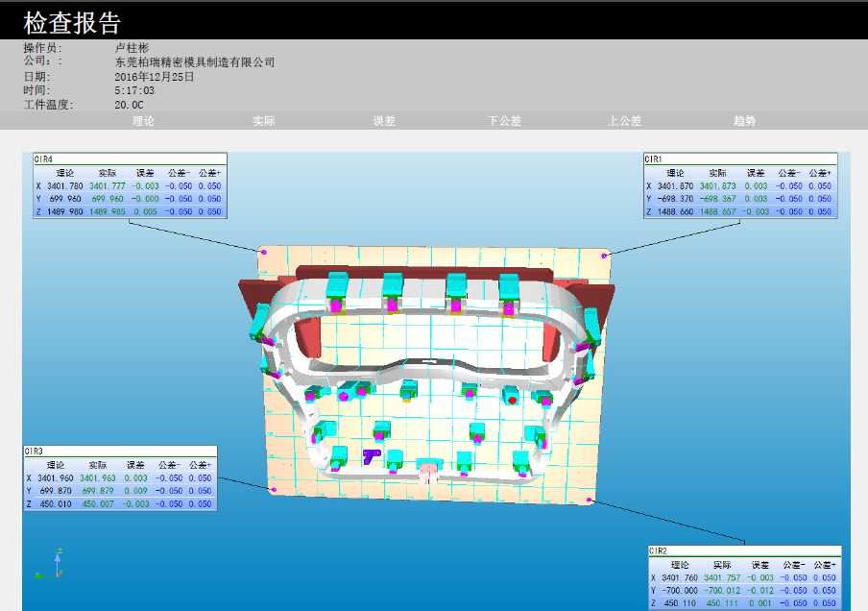Select the magenta CIR4 point on the plate's top-left corner
This screenshot has height=611, width=868.
263,251
